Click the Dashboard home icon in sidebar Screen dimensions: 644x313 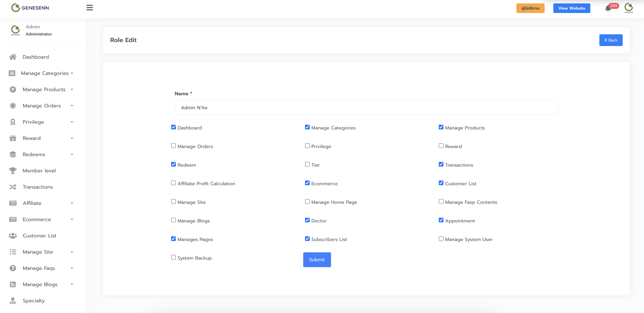tap(13, 57)
